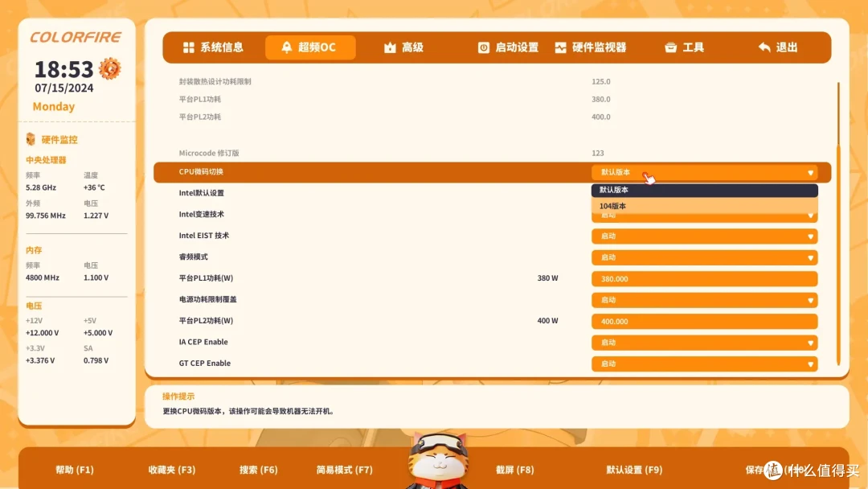Screen dimensions: 868x489
Task: Click the 平台PL2功耗(W) input field
Action: coord(704,322)
